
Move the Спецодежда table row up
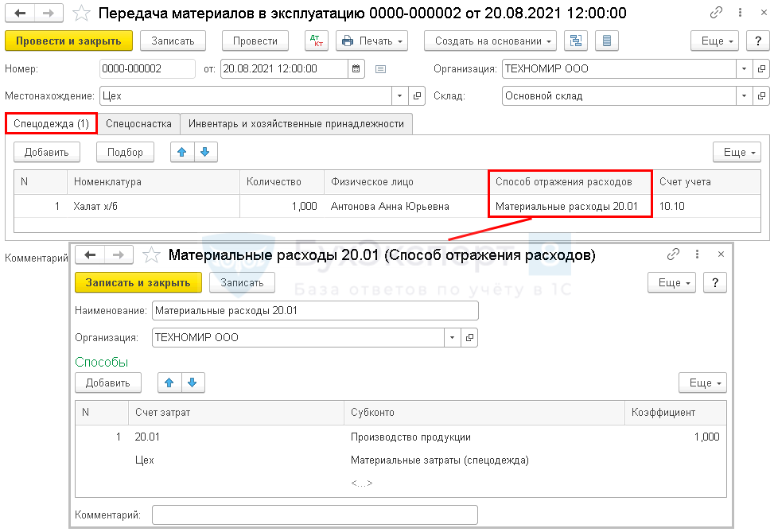coord(182,152)
